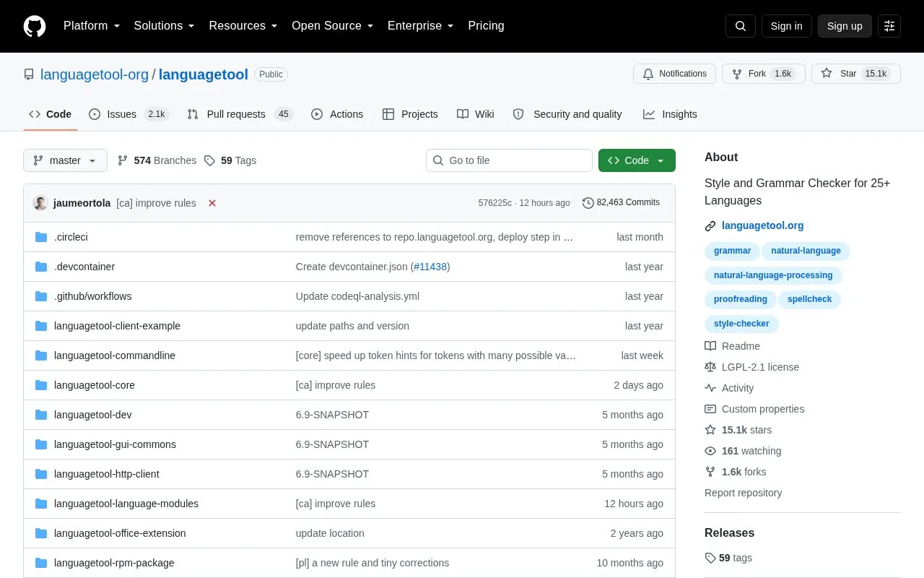
Task: Open the green Code dropdown button
Action: (x=637, y=160)
